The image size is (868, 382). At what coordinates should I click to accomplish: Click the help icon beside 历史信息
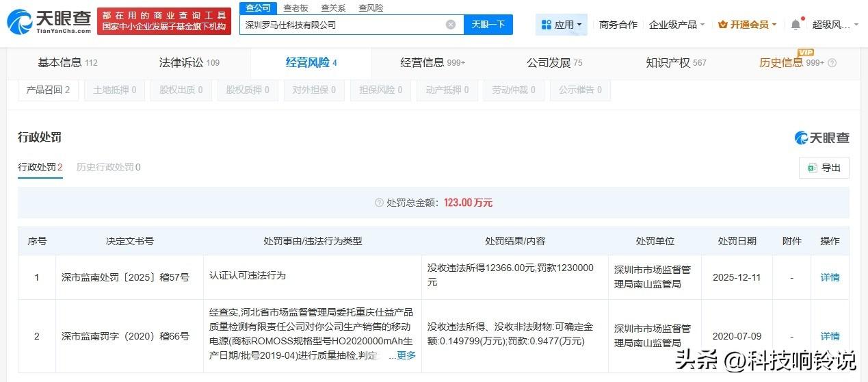[832, 63]
